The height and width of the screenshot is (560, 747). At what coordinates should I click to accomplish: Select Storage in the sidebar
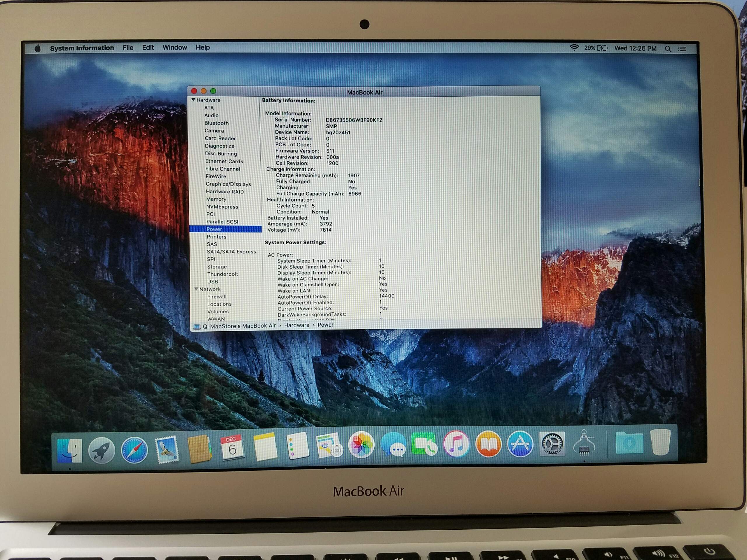(x=217, y=267)
